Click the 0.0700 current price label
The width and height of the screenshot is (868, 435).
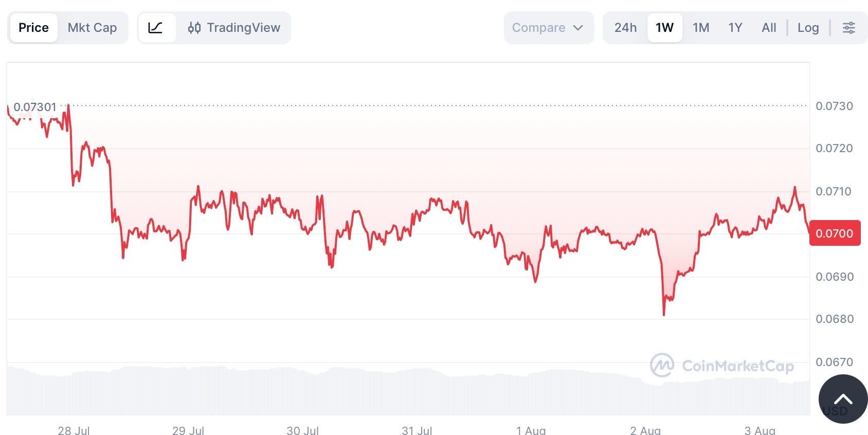pos(835,233)
